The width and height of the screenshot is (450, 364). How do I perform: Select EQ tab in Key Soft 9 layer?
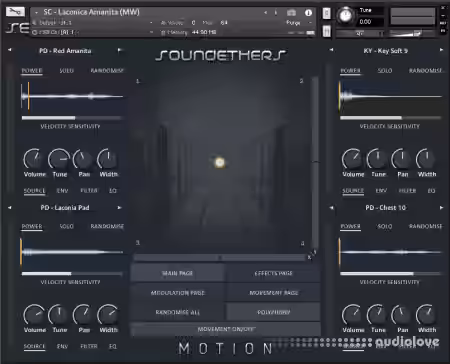(x=432, y=191)
